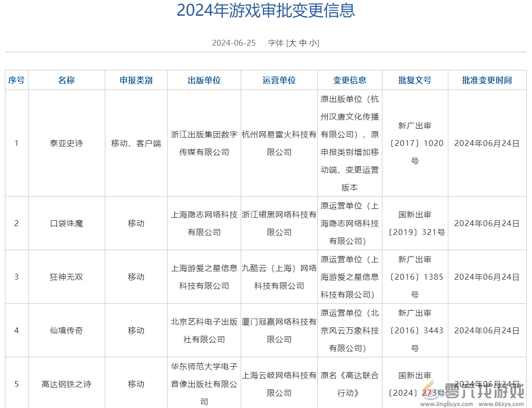The height and width of the screenshot is (408, 532).
Task: Click the game name 口袋诛魔
Action: [66, 223]
